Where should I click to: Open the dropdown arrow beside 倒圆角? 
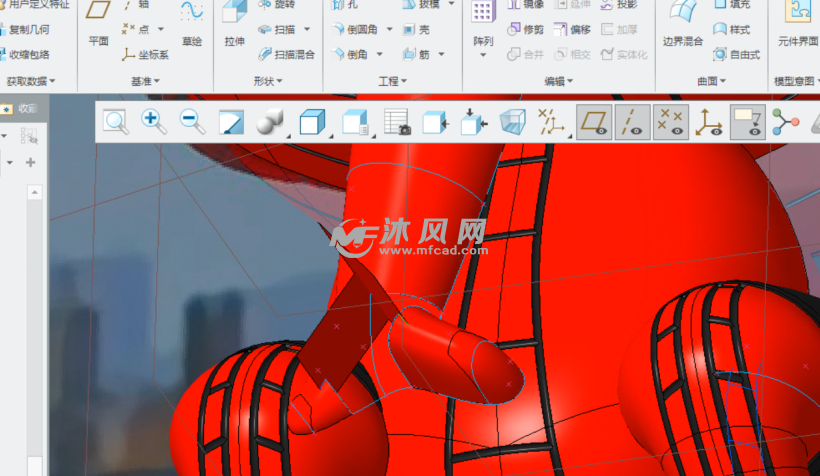tap(390, 29)
